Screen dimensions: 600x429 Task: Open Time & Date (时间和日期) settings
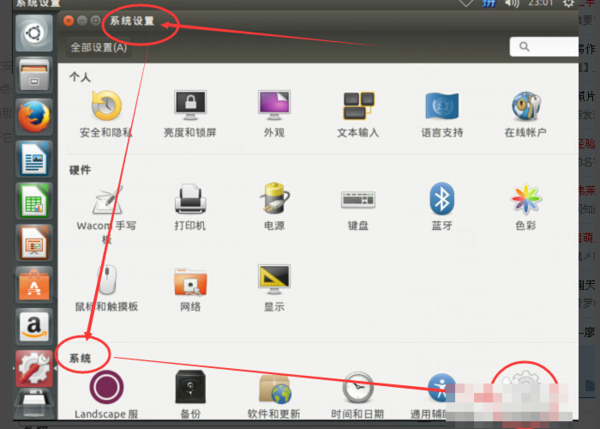click(357, 395)
